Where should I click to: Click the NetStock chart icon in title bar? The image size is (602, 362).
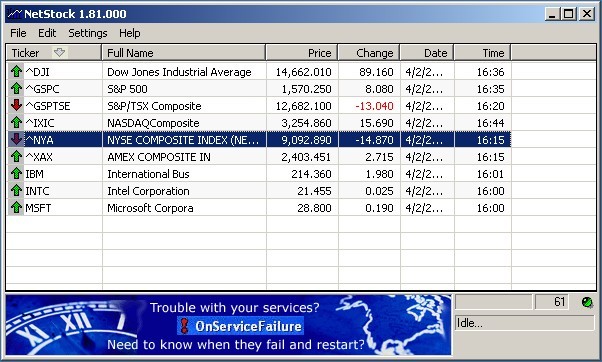tap(14, 14)
